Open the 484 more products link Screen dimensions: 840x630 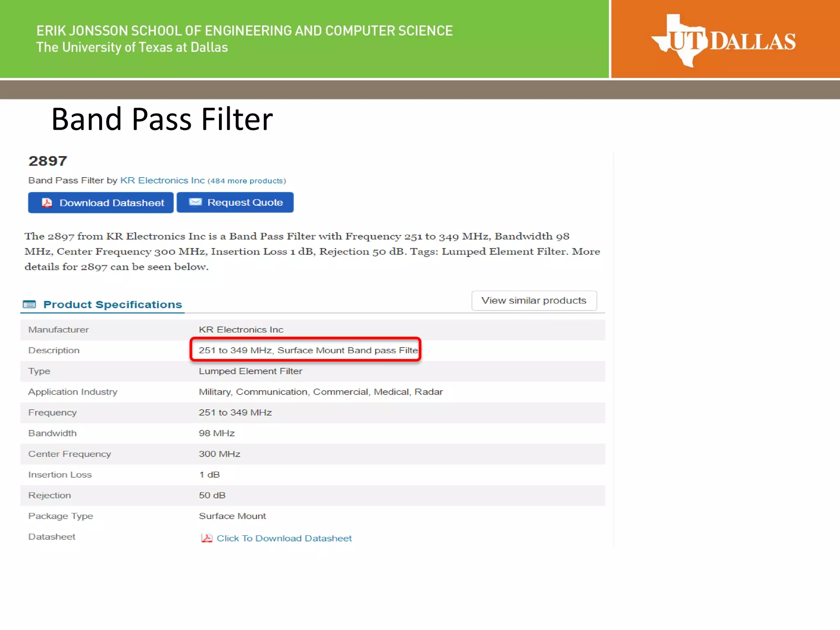tap(247, 181)
